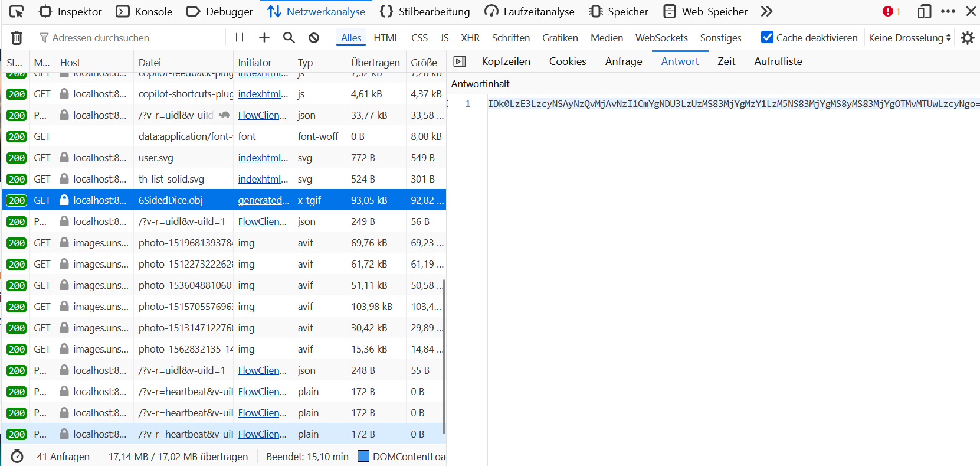
Task: Enable the WebSockets filter
Action: coord(661,38)
